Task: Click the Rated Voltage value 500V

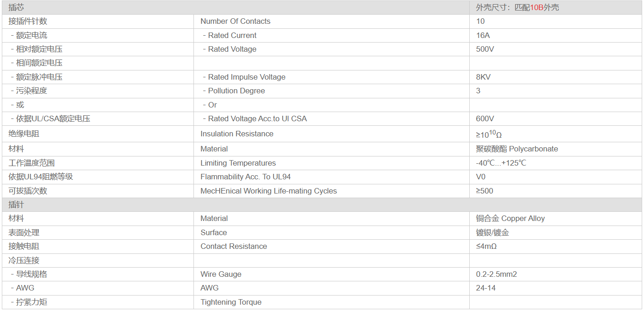Action: point(485,49)
